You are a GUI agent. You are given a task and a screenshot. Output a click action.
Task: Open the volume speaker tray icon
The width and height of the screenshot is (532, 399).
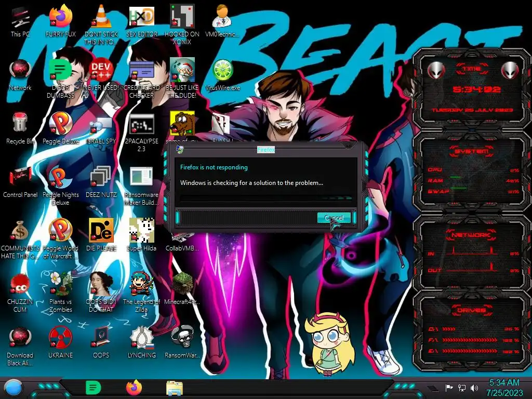(x=474, y=388)
